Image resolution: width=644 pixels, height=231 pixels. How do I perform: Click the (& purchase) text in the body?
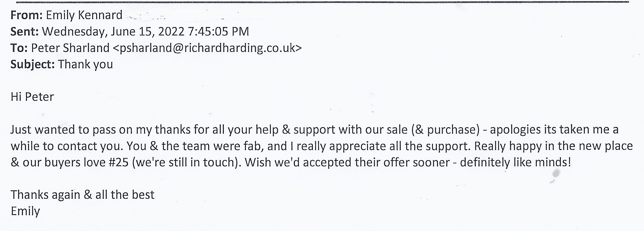[445, 130]
